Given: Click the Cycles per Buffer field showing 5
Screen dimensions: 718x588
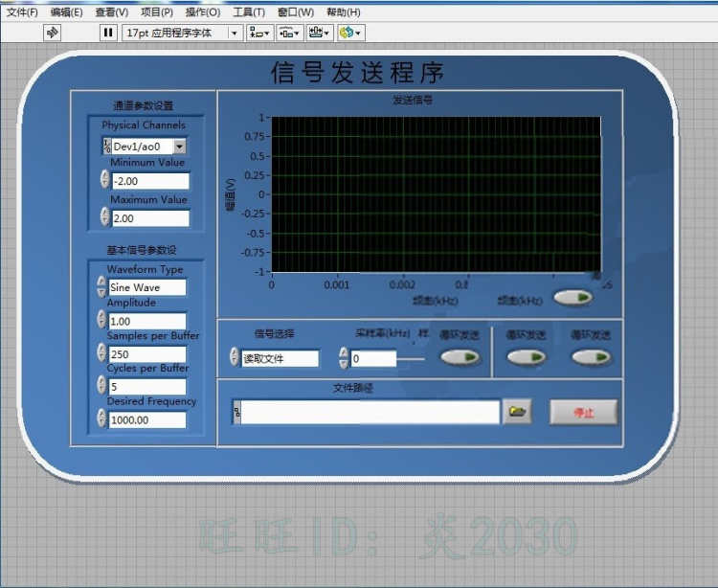Looking at the screenshot, I should [x=147, y=387].
